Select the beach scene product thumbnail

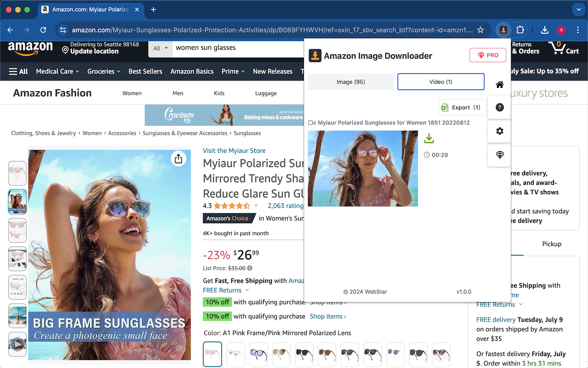(x=17, y=316)
